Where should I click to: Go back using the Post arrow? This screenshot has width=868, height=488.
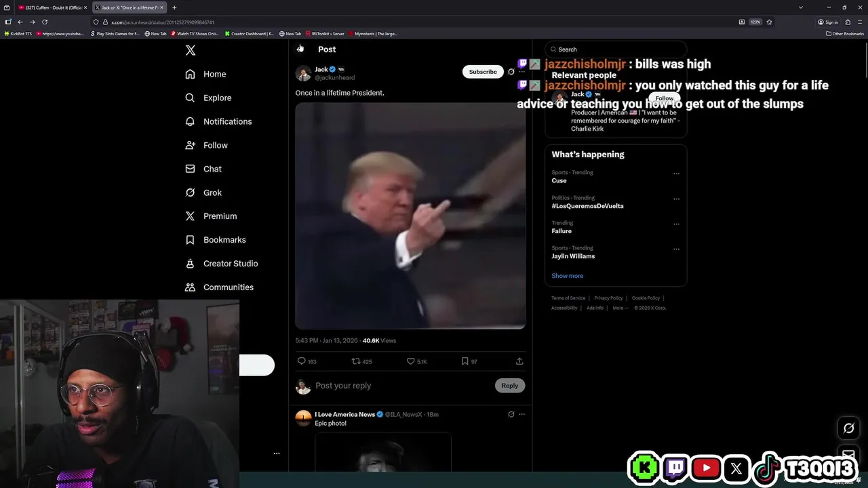point(300,49)
